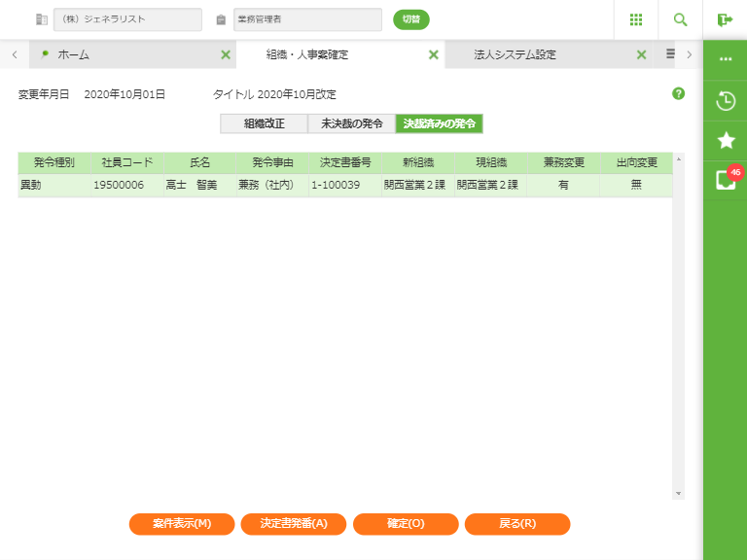747x560 pixels.
Task: Close the ホーム tab
Action: [x=226, y=55]
